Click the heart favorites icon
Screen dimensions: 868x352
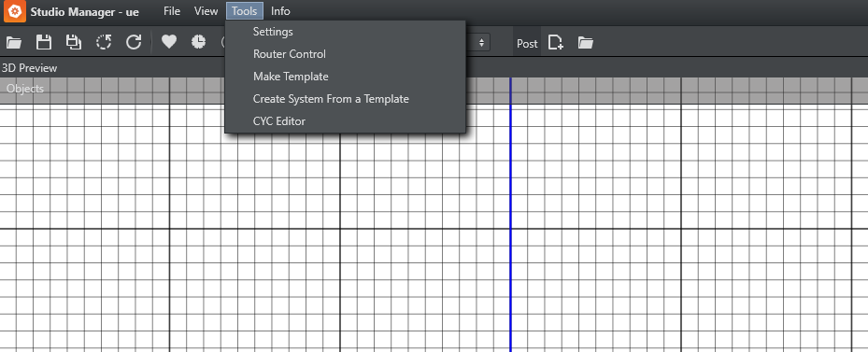169,42
